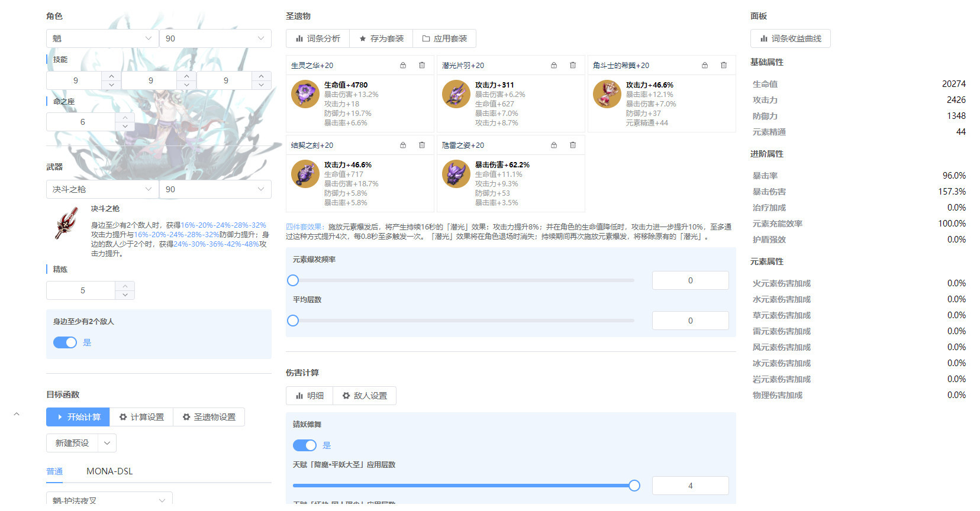Click the 结契之刻 goblet artifact image

(305, 174)
